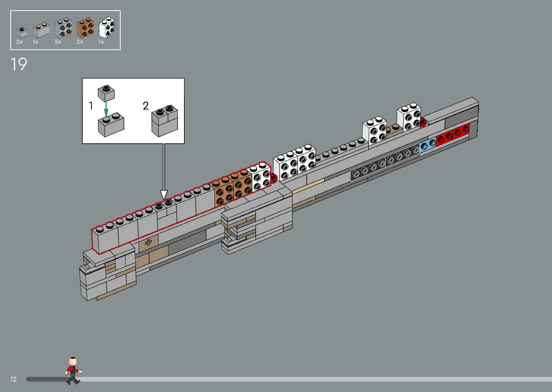552x392 pixels.
Task: Click the light blue brick on the model
Action: coord(428,146)
